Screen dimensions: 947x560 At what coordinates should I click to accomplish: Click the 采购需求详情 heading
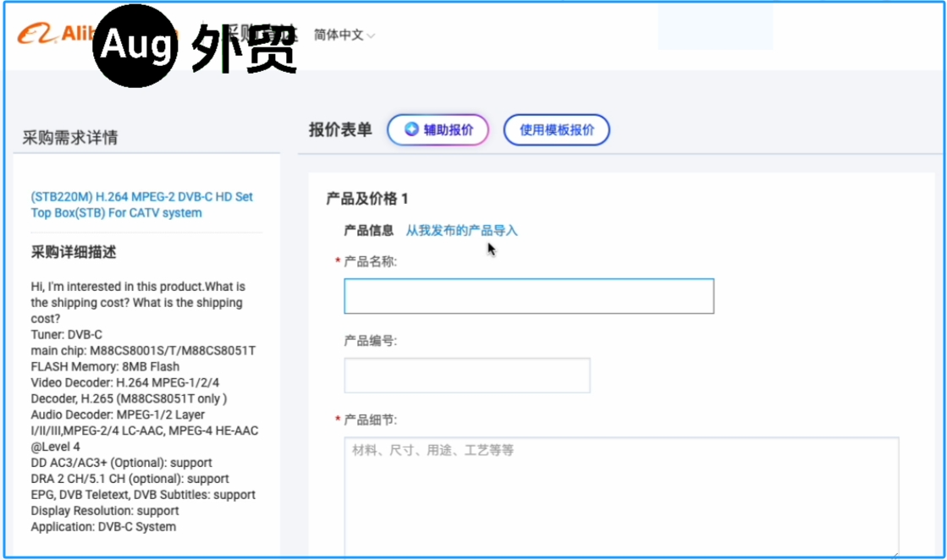[70, 138]
